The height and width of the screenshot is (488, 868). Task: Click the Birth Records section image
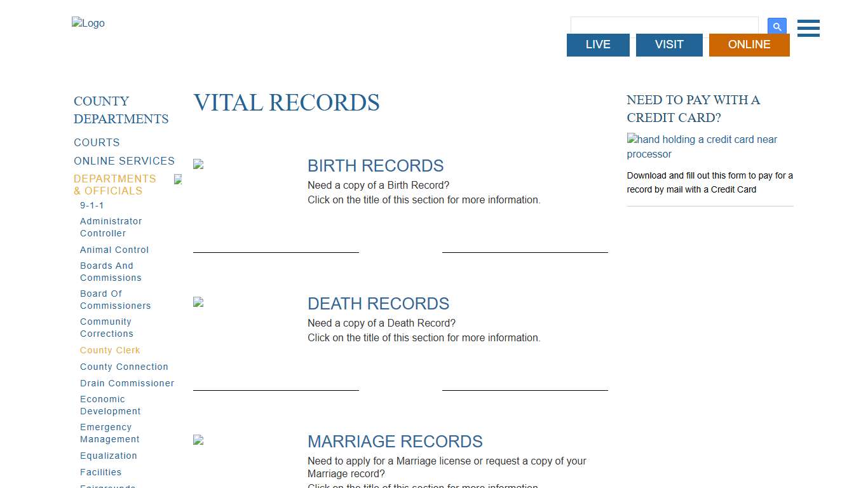coord(198,165)
